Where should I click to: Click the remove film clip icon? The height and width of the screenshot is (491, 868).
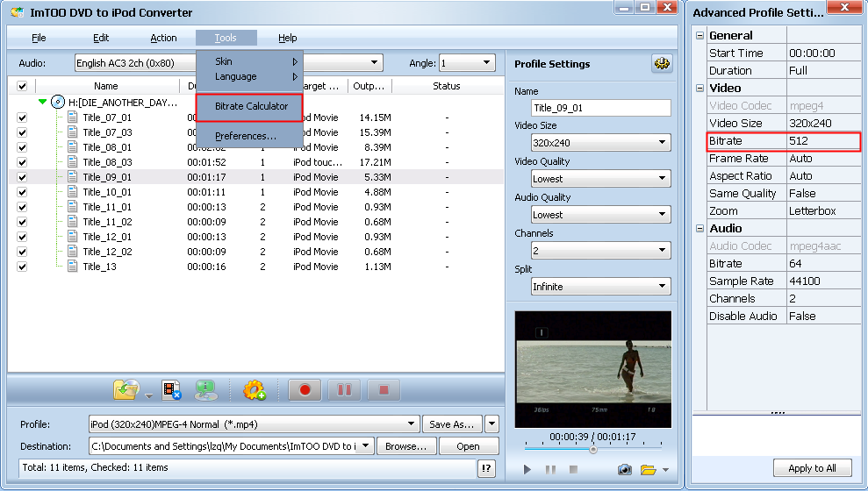(172, 390)
